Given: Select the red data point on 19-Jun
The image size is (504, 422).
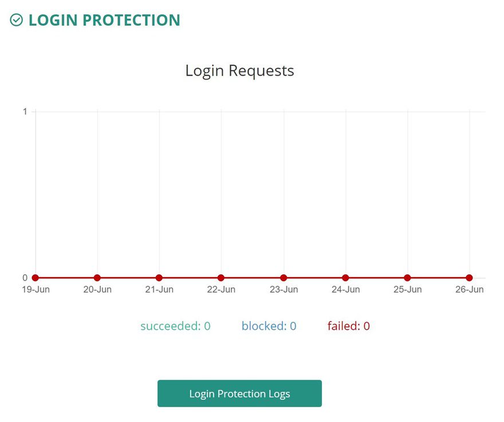Looking at the screenshot, I should (36, 277).
